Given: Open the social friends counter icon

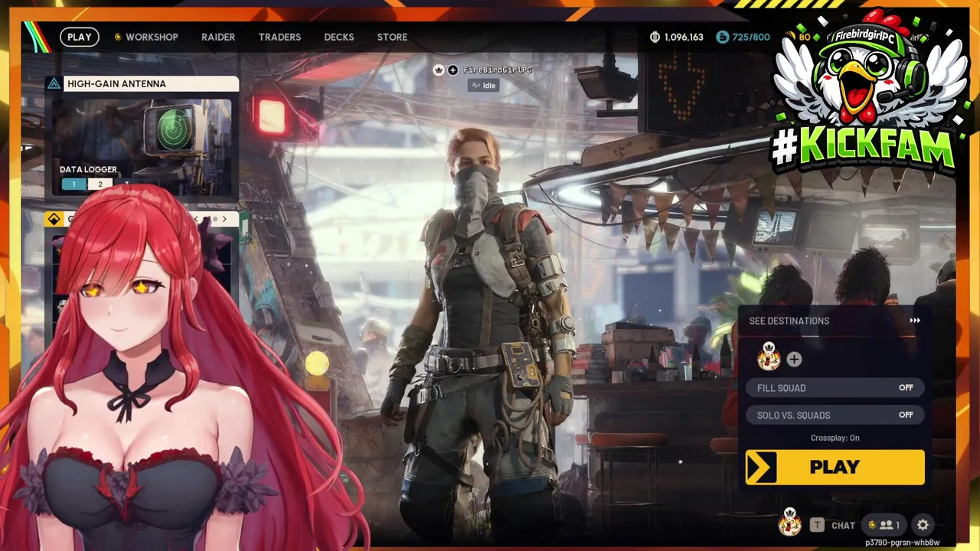Looking at the screenshot, I should point(884,525).
